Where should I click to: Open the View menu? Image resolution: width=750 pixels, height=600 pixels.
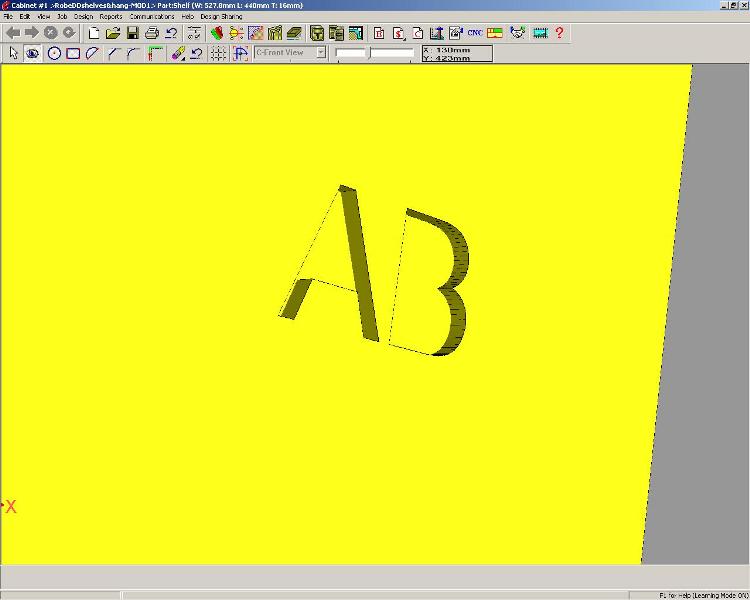(44, 16)
